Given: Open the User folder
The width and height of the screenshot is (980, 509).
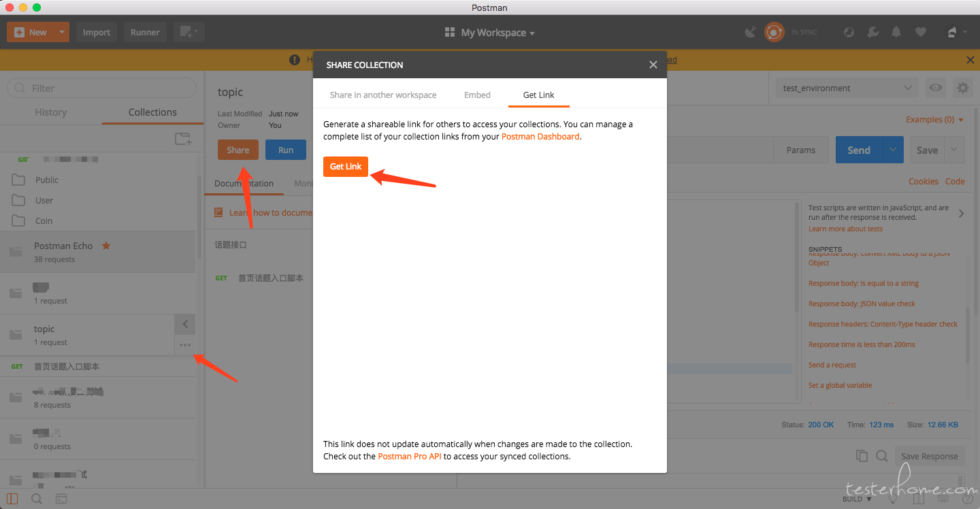Looking at the screenshot, I should [x=44, y=200].
